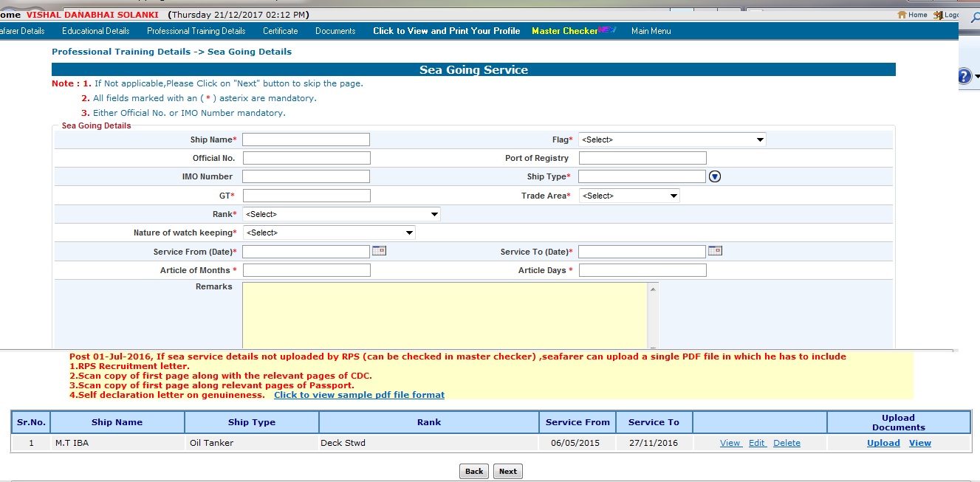The width and height of the screenshot is (980, 482).
Task: Open the Service From date calendar picker
Action: click(x=379, y=251)
